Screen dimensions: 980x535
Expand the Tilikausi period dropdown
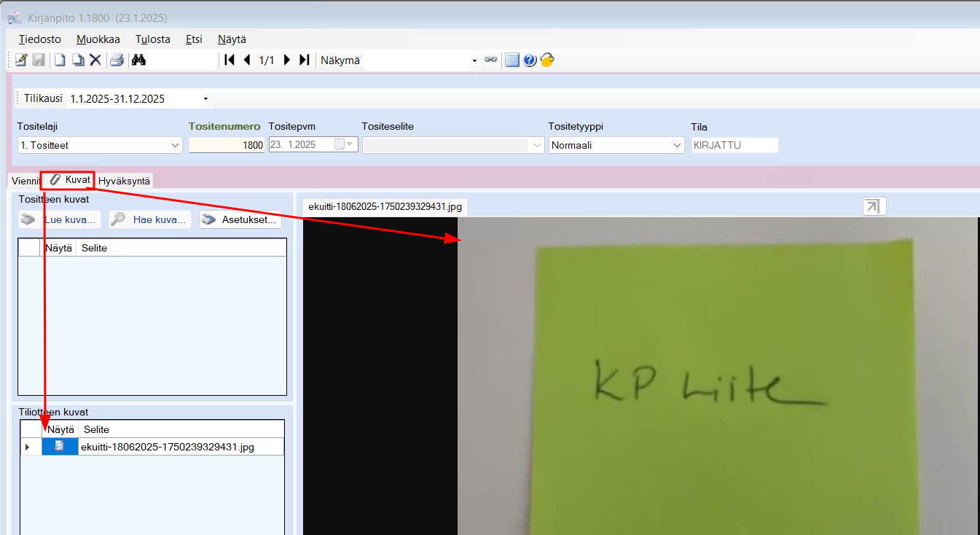tap(205, 98)
